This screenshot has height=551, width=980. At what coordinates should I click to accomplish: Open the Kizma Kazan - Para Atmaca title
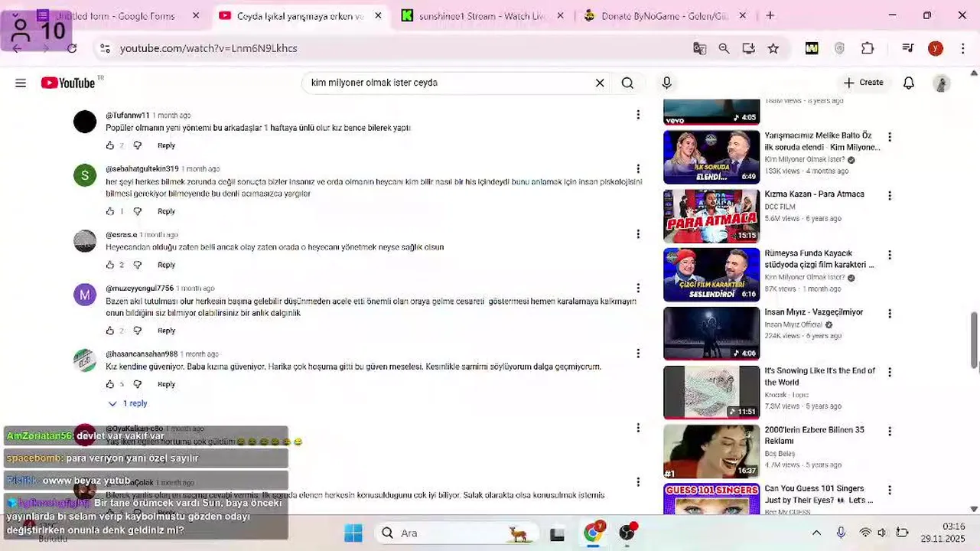pyautogui.click(x=814, y=194)
